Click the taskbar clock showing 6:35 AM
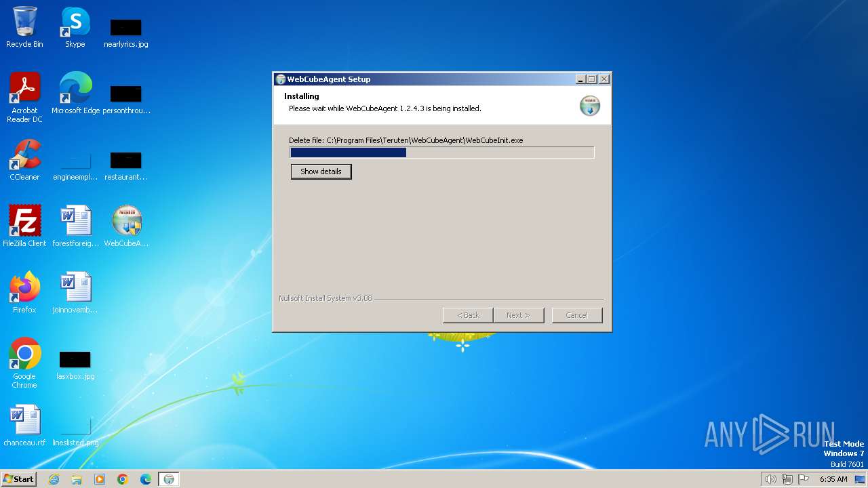 coord(833,479)
